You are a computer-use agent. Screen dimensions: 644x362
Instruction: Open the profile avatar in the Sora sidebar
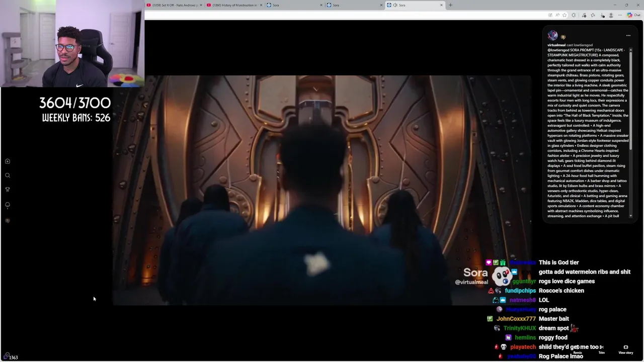[x=8, y=221]
